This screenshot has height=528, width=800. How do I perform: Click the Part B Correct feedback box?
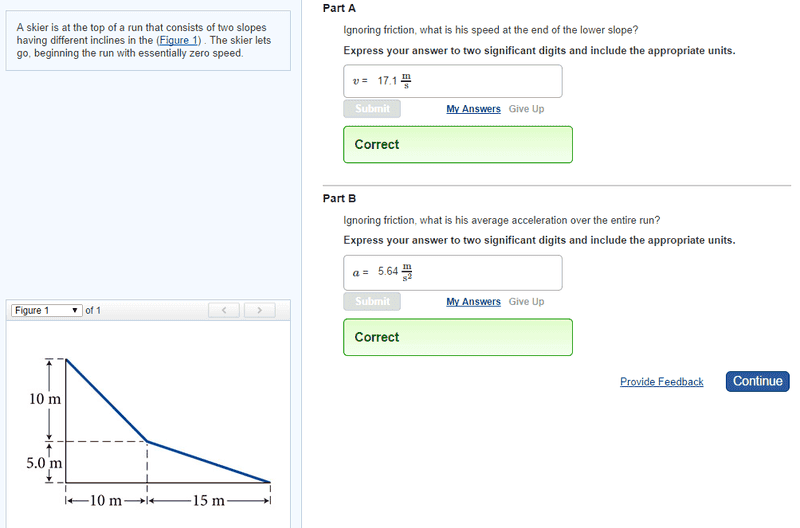pos(458,337)
